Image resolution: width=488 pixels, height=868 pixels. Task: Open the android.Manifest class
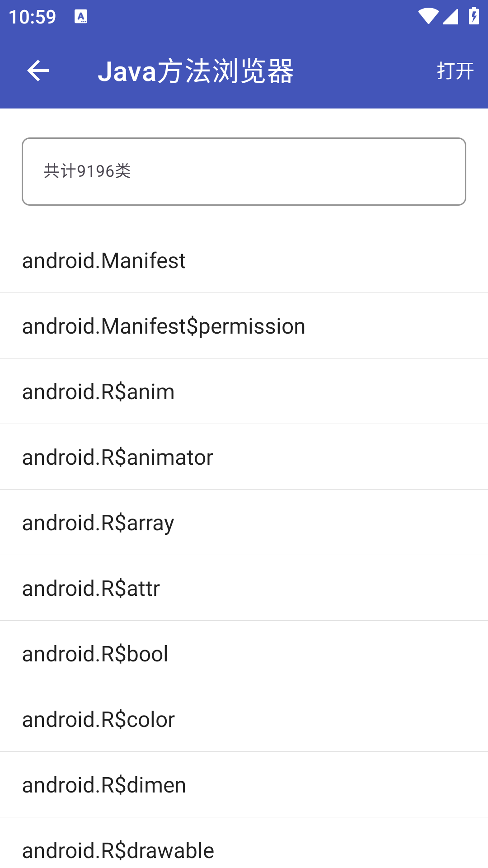(x=244, y=260)
